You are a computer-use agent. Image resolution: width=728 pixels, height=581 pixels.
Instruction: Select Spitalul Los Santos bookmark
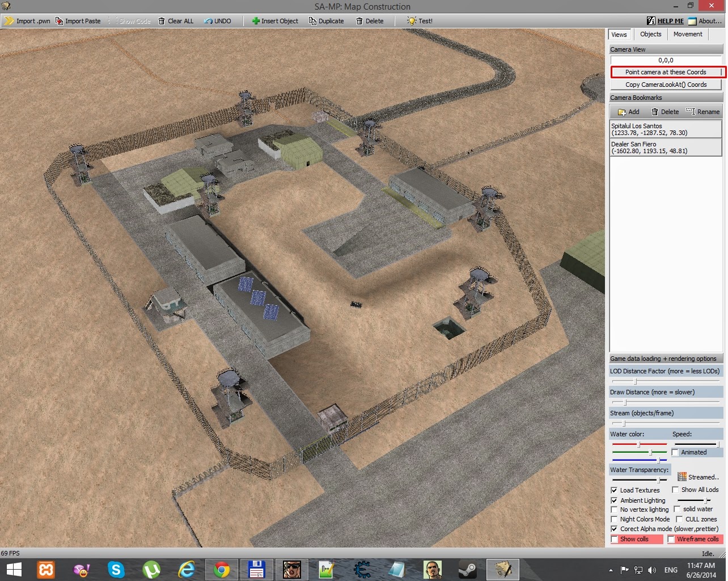click(x=666, y=129)
